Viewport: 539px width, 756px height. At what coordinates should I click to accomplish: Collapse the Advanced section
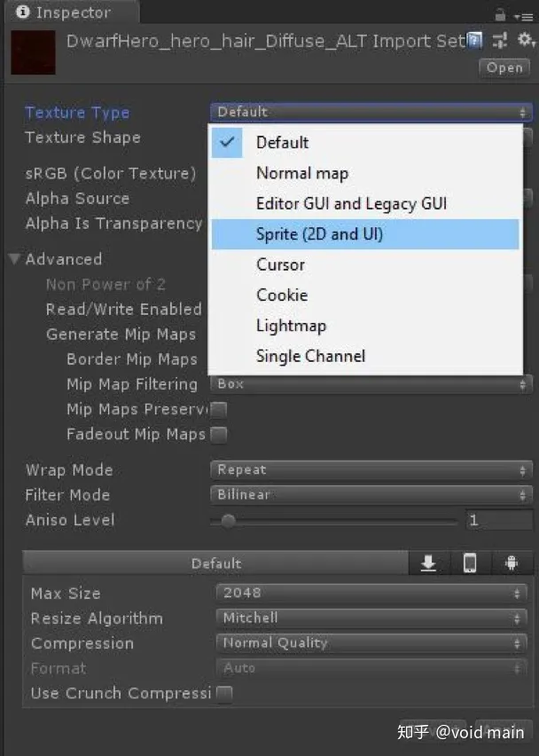click(x=13, y=258)
